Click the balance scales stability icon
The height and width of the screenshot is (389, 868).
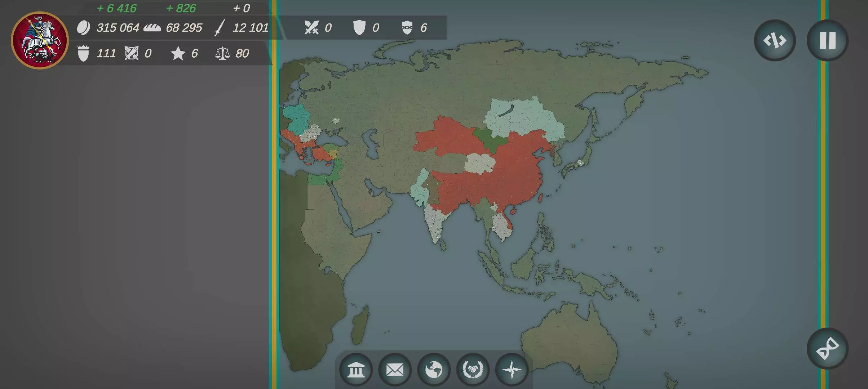coord(222,54)
